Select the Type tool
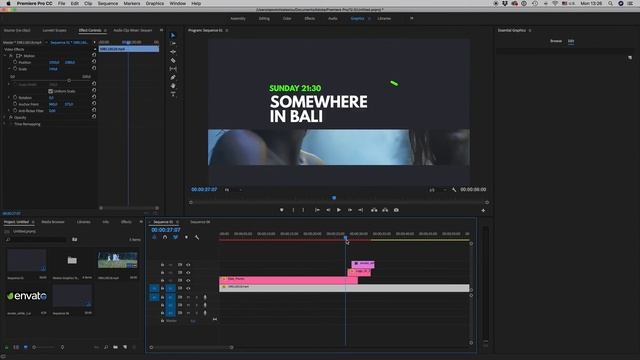Viewport: 640px width, 360px height. point(173,94)
